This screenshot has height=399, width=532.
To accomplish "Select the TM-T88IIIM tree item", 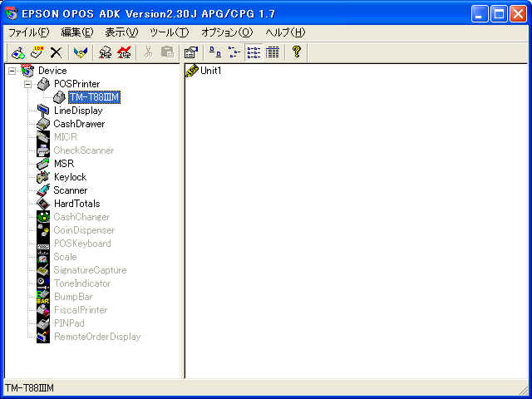I will click(x=94, y=97).
